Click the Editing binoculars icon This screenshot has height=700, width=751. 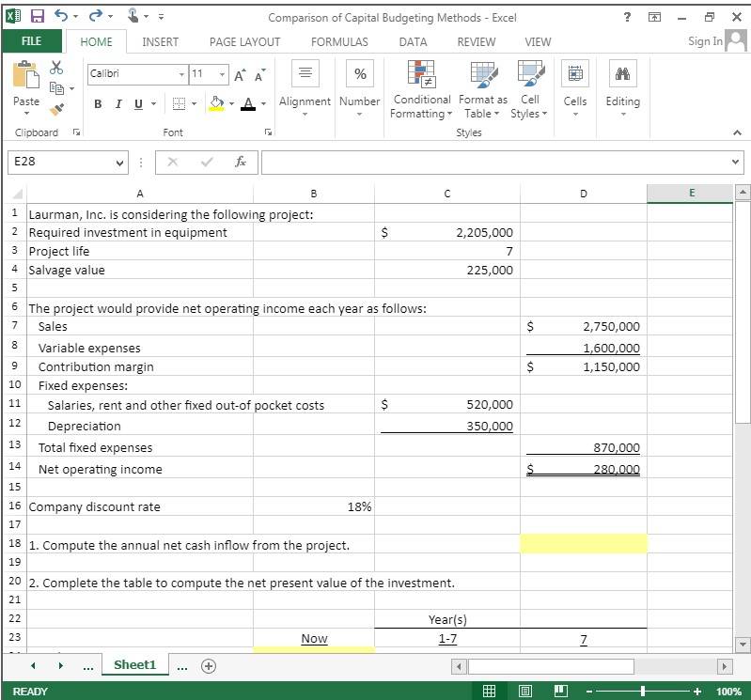tap(622, 73)
